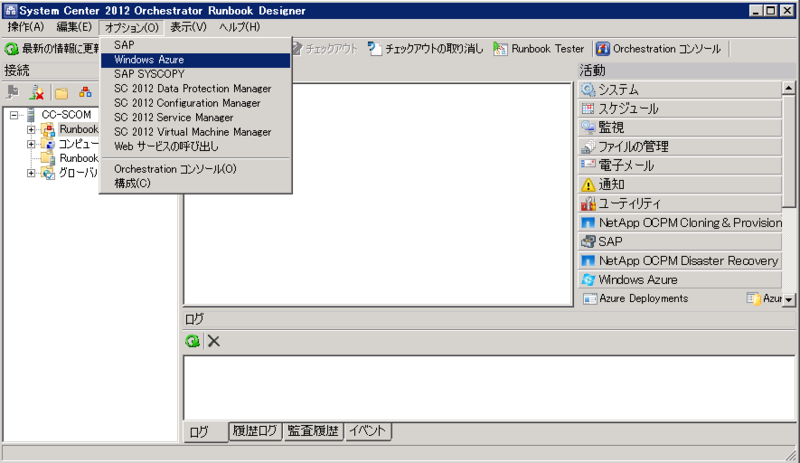Click the Runbook folder icon under CC-SCOM
This screenshot has height=463, width=800.
pos(48,130)
